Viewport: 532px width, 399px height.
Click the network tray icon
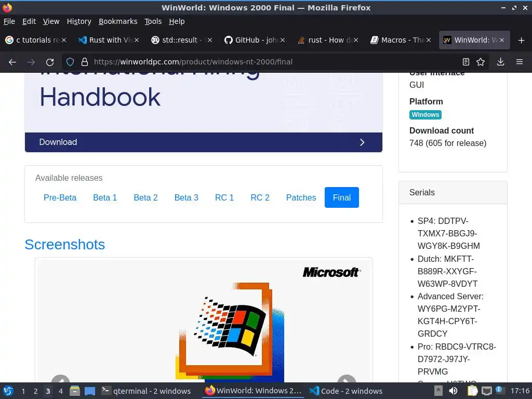(486, 391)
